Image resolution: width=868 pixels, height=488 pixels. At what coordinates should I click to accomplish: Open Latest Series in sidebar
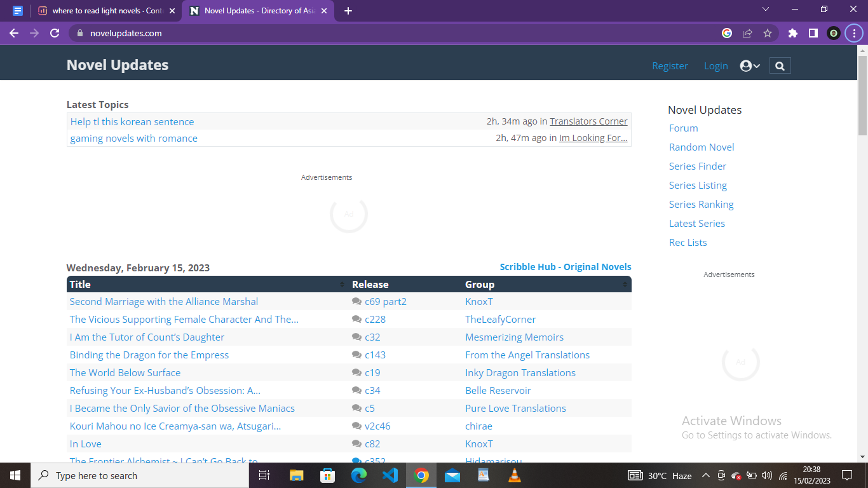pyautogui.click(x=696, y=223)
